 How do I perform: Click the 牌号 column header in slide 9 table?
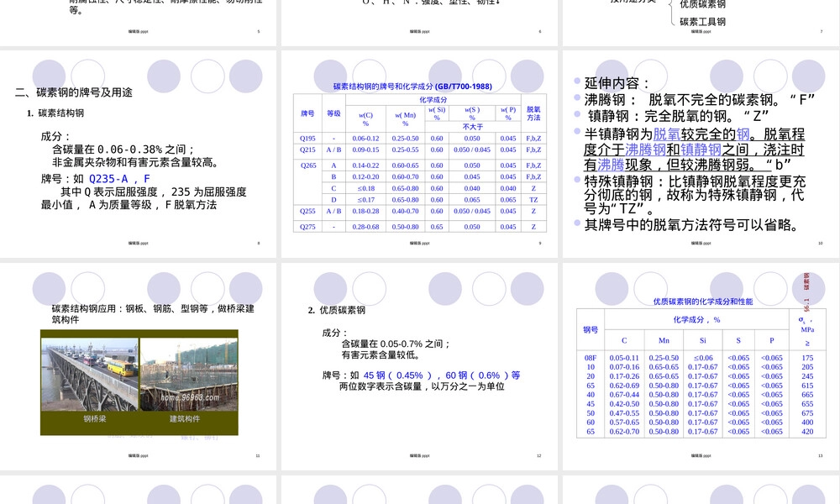pos(307,113)
